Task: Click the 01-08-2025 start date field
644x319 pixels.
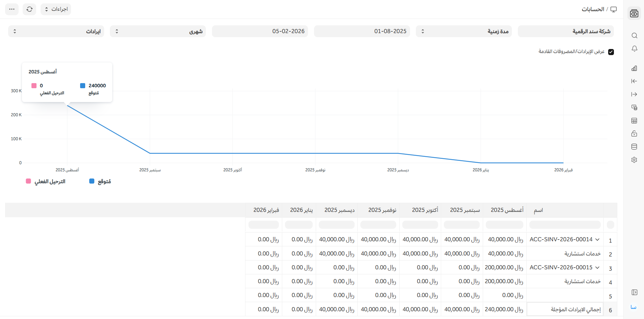Action: (x=362, y=31)
